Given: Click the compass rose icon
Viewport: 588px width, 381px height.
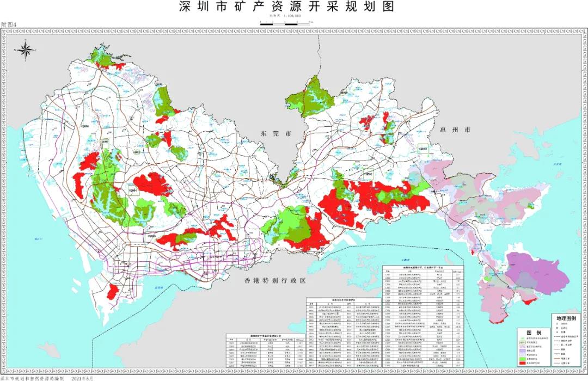Looking at the screenshot, I should [x=25, y=50].
